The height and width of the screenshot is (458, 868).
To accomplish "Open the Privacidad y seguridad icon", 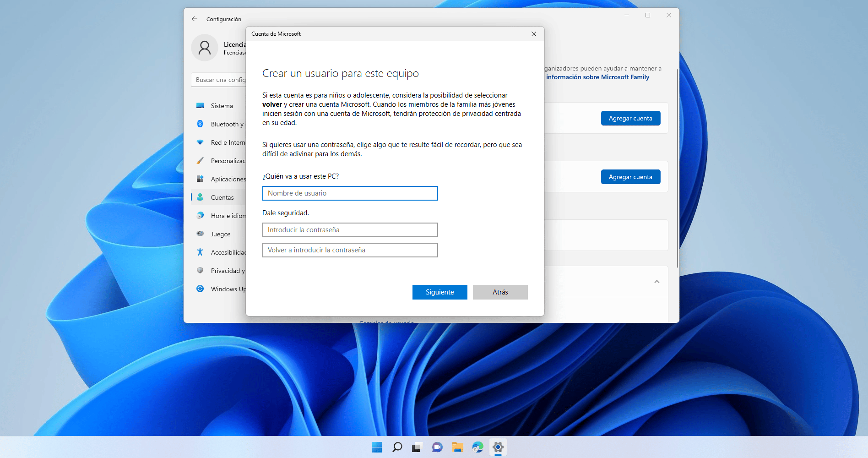I will 200,270.
